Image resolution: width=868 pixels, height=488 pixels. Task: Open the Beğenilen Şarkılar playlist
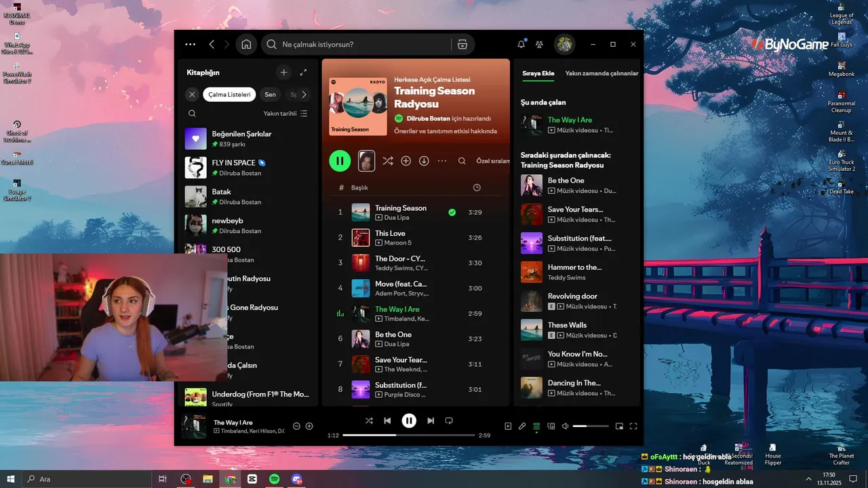point(248,138)
